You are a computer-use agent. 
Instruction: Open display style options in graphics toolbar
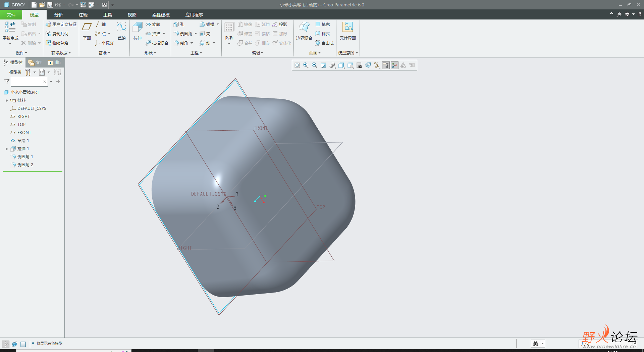point(341,65)
